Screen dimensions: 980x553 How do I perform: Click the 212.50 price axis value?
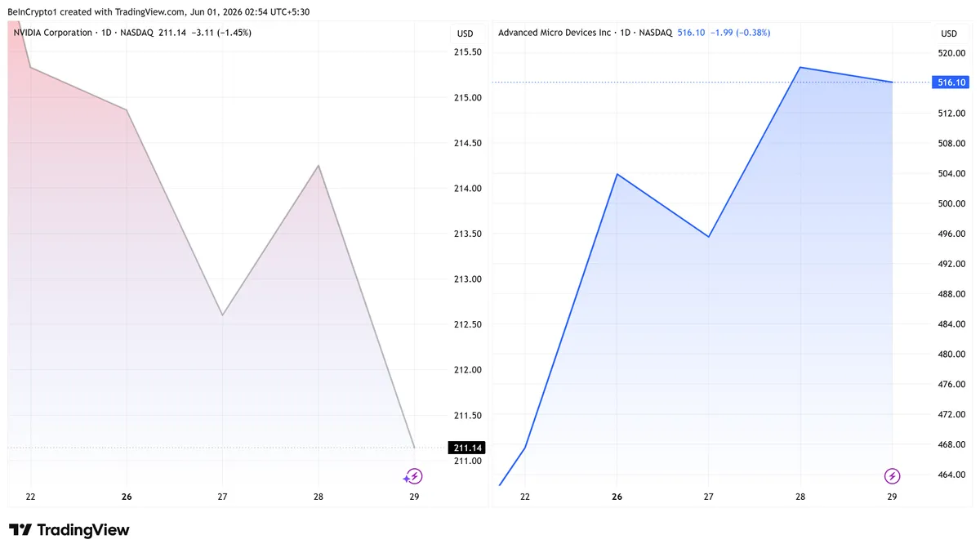click(467, 324)
